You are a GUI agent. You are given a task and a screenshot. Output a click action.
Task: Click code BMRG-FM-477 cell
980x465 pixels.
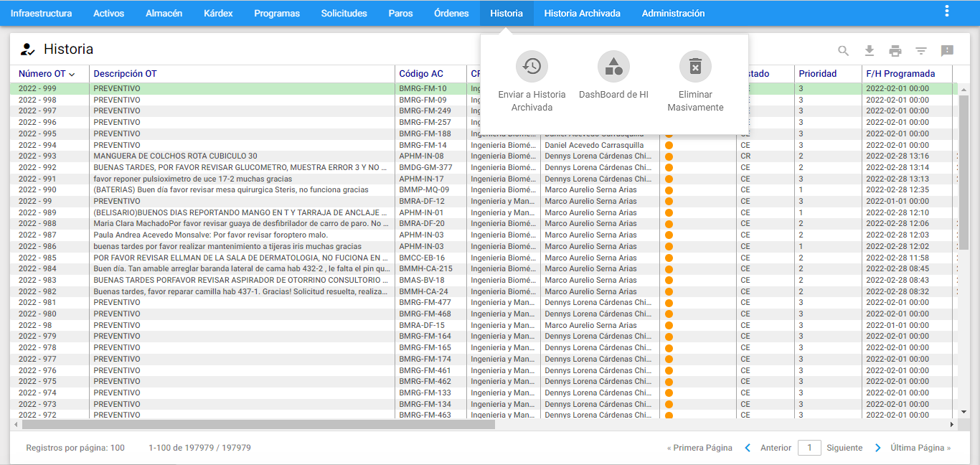pyautogui.click(x=425, y=303)
